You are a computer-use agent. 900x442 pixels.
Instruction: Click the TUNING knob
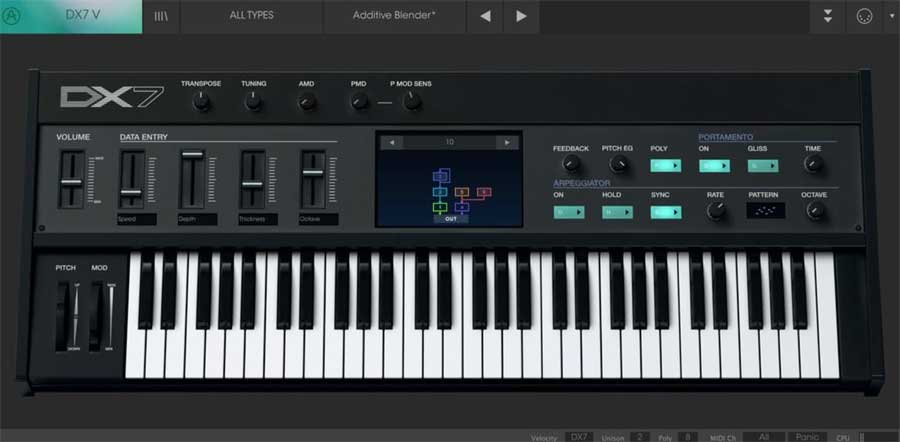click(253, 102)
